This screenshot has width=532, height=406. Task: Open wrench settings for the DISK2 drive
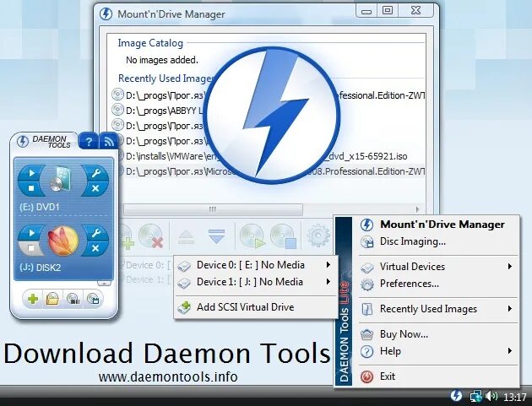click(95, 233)
